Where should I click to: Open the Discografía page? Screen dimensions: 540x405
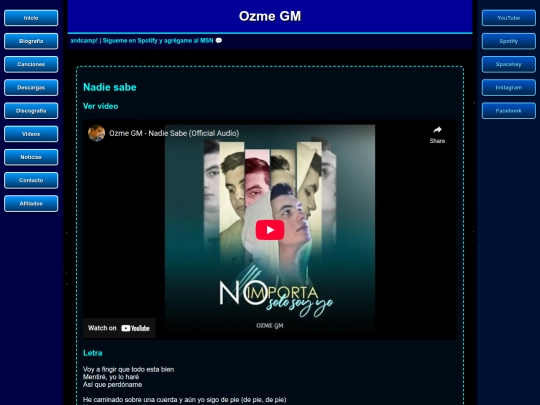pyautogui.click(x=31, y=111)
